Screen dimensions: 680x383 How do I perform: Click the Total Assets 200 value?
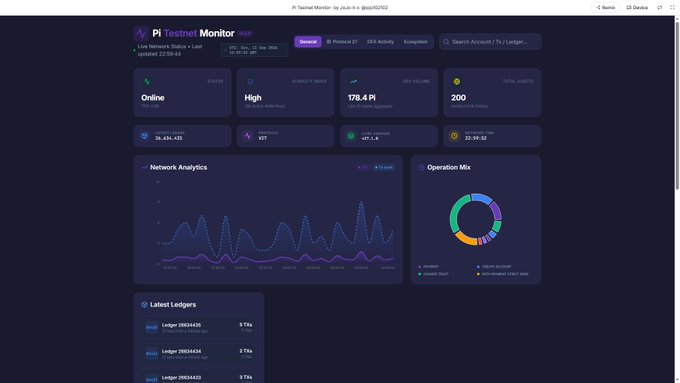tap(458, 98)
